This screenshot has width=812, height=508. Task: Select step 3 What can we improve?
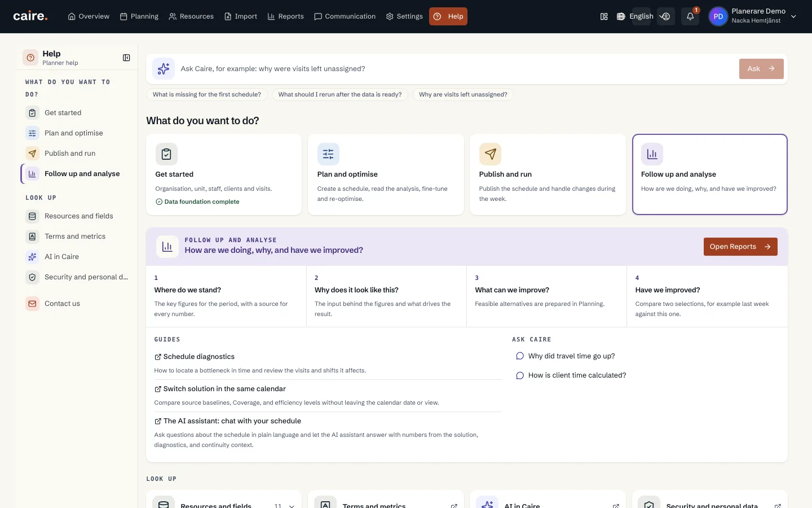coord(546,296)
